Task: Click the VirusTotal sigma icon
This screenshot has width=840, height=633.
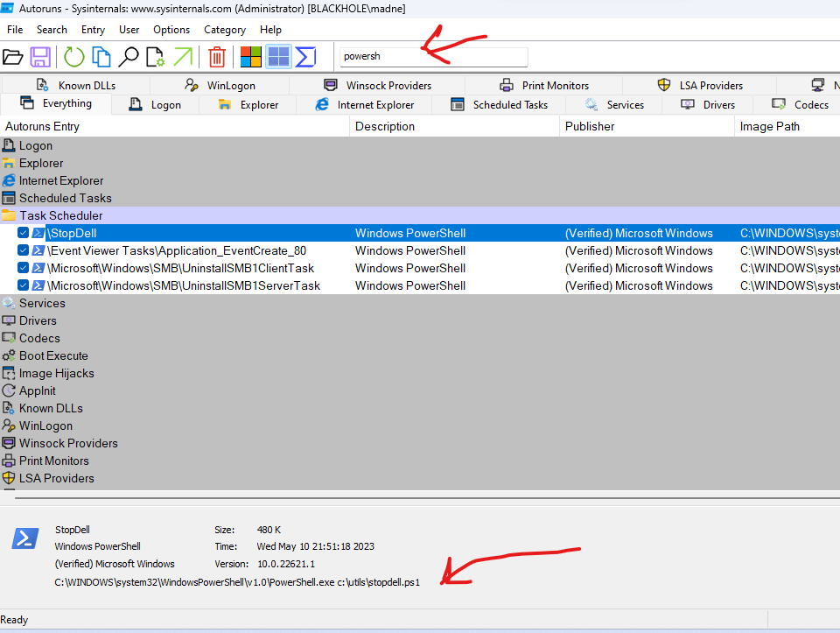Action: point(305,57)
